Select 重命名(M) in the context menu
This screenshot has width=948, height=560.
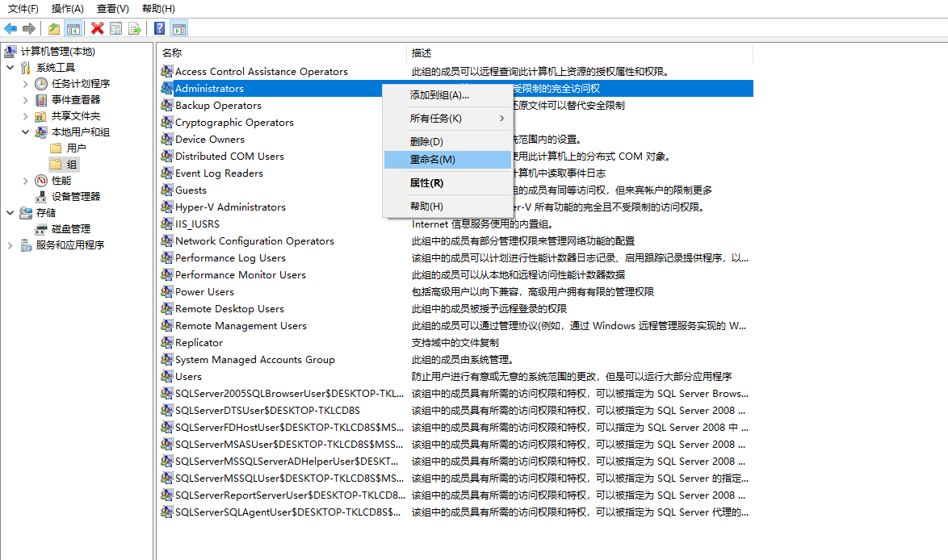[448, 160]
